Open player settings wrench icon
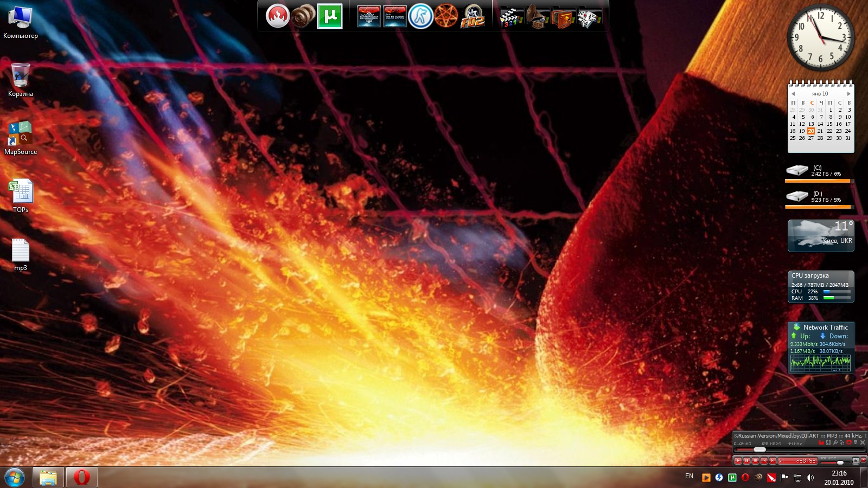This screenshot has width=868, height=488. click(835, 443)
